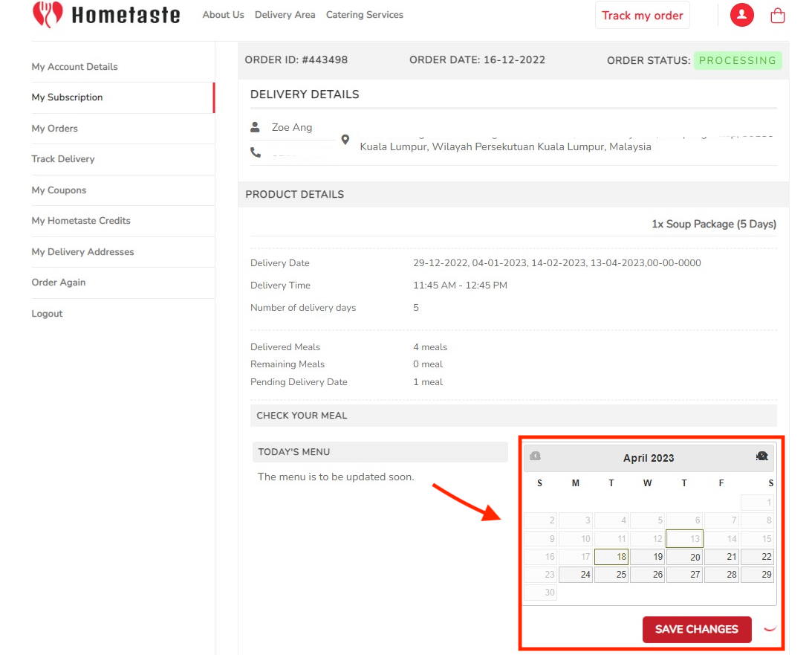The image size is (812, 655).
Task: Click the PROCESSING order status badge
Action: pos(738,60)
